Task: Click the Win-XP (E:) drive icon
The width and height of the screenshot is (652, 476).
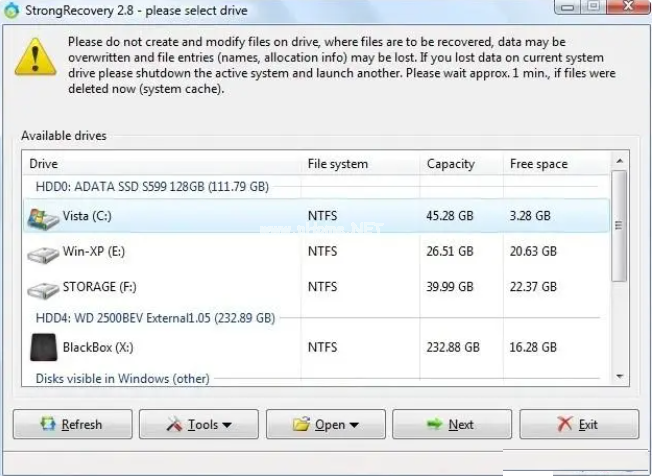Action: click(x=43, y=253)
